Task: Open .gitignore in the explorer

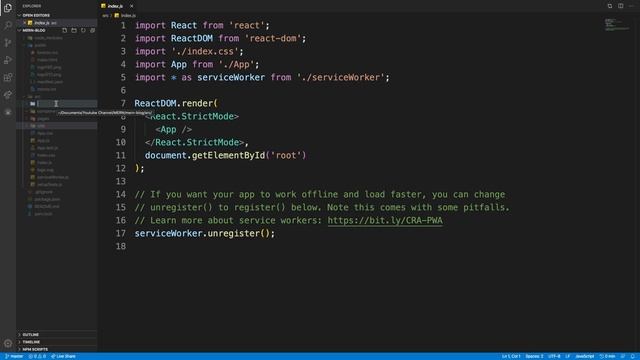Action: coord(44,192)
